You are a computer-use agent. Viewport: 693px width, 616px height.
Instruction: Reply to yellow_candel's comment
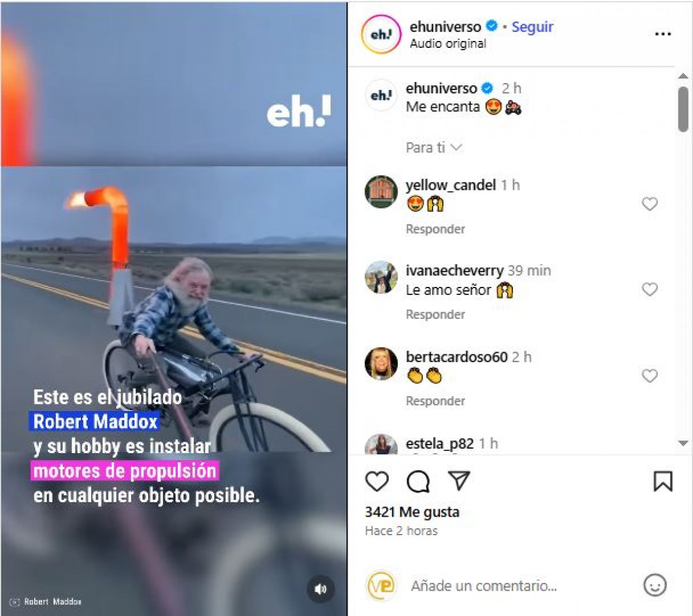coord(435,229)
